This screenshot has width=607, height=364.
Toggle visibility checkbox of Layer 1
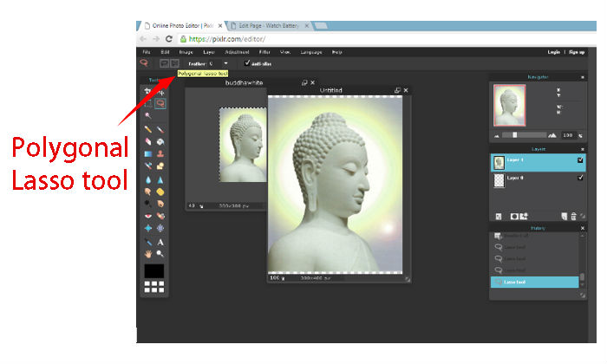pyautogui.click(x=580, y=159)
